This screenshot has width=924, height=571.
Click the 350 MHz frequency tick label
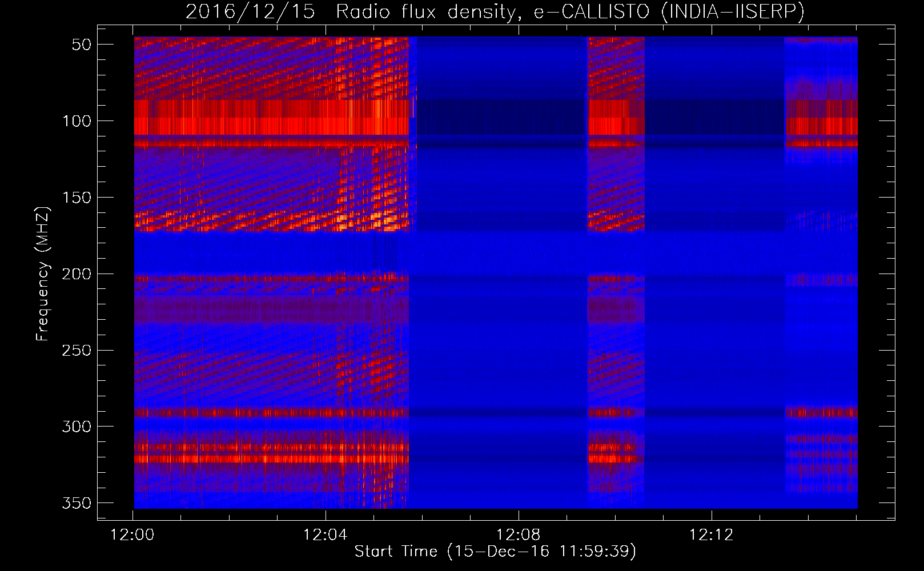click(77, 503)
